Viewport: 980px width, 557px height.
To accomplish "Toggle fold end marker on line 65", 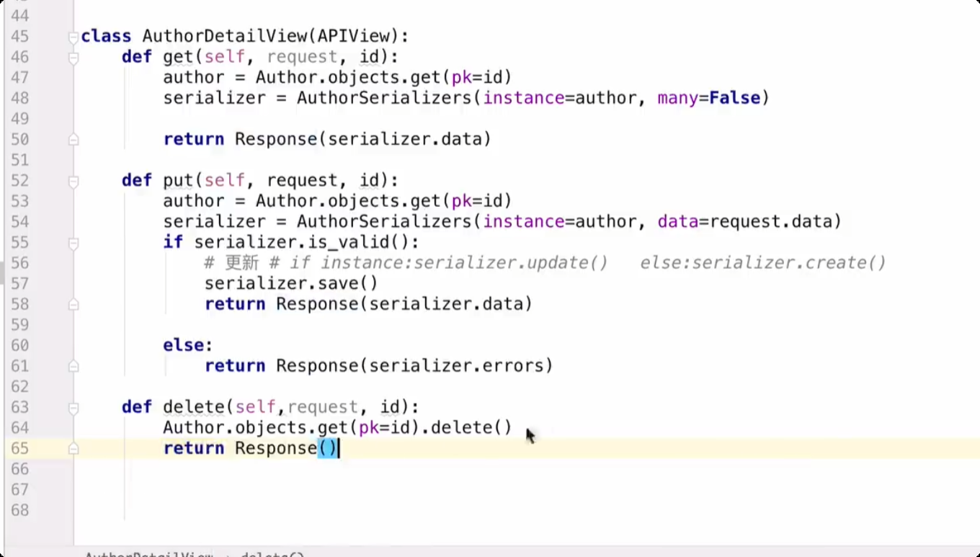I will (x=73, y=449).
